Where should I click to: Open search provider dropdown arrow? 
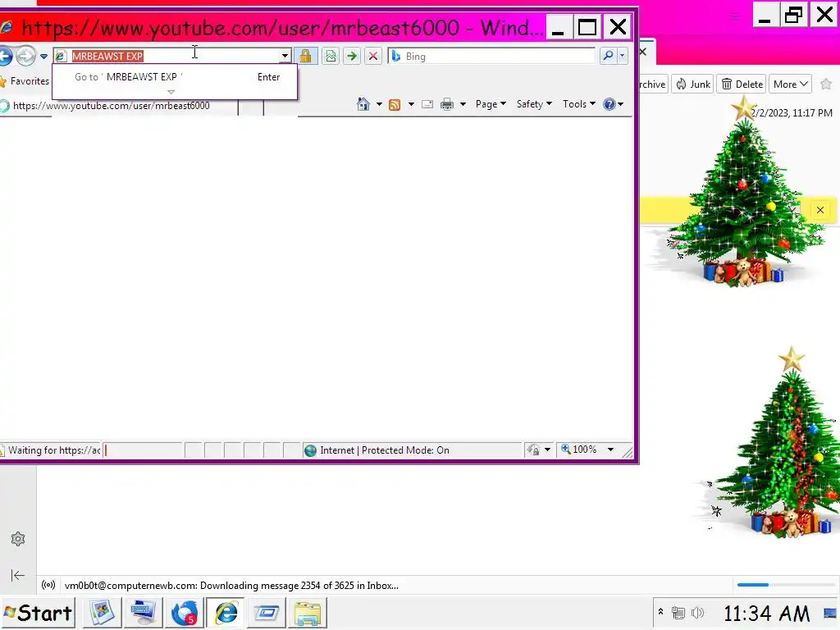623,56
